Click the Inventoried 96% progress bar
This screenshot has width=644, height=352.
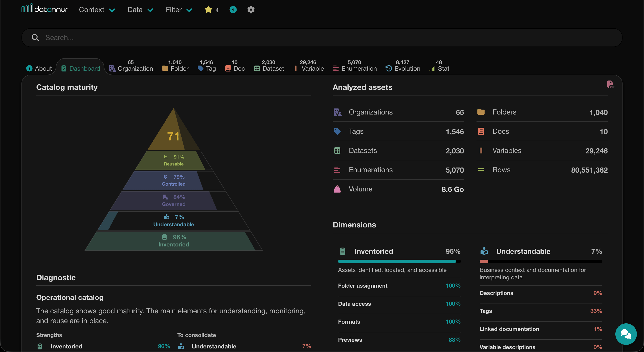click(x=399, y=261)
